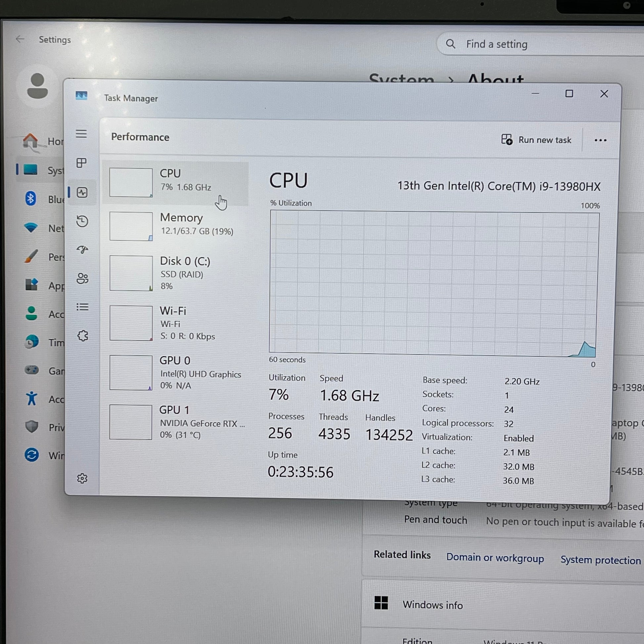Click L3 cache value 36.0 MB

518,481
